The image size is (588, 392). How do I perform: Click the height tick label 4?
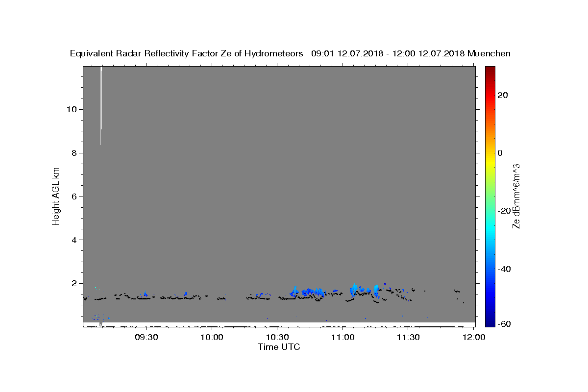point(73,240)
